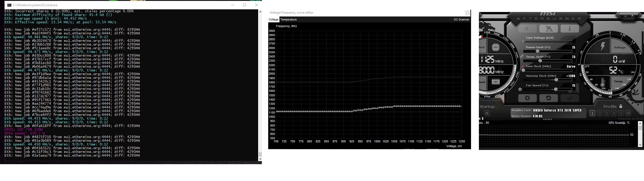
Task: Click the Temp. Limit value 73
Action: [x=573, y=57]
